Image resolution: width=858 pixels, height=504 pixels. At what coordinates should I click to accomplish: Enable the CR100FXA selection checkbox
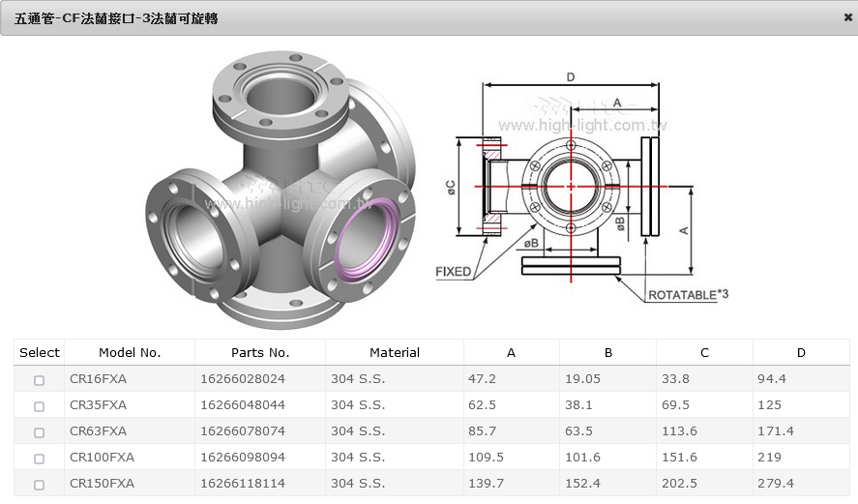coord(40,459)
